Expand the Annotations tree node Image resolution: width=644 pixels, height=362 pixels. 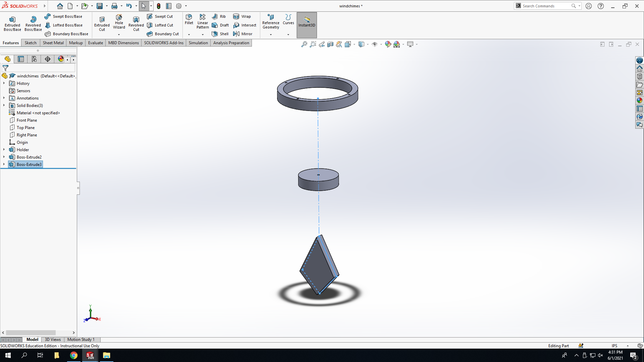[x=4, y=98]
